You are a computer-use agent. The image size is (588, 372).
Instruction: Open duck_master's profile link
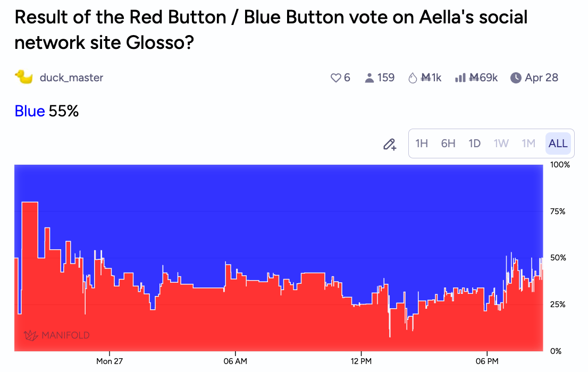click(71, 78)
